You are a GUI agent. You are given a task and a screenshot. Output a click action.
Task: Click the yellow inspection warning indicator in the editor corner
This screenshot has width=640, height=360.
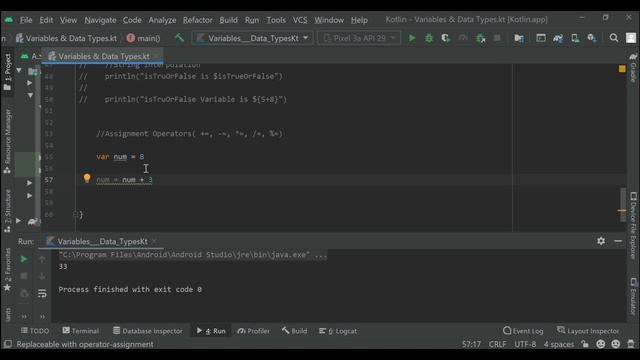coord(622,69)
